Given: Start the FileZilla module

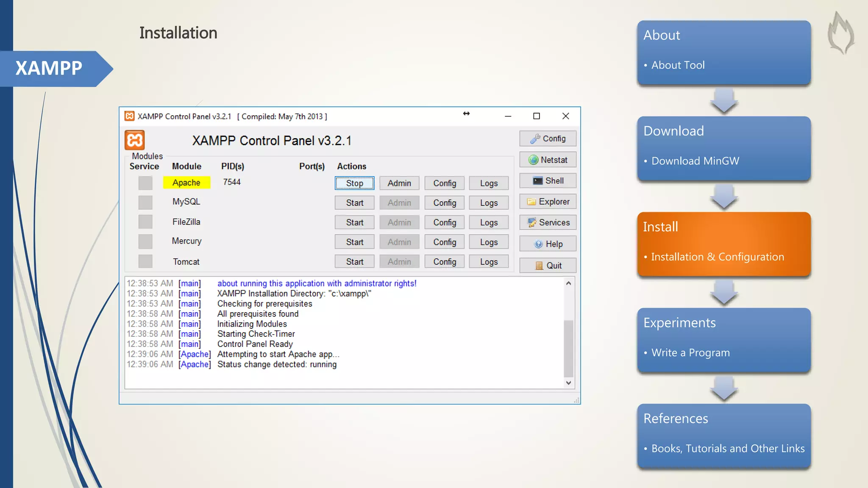Looking at the screenshot, I should pyautogui.click(x=354, y=222).
